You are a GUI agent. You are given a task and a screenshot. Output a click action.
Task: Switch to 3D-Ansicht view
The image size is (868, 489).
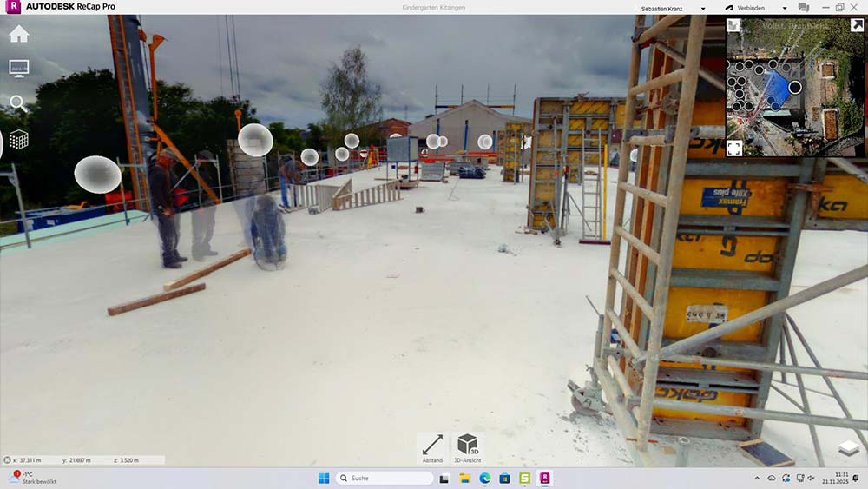[x=467, y=446]
